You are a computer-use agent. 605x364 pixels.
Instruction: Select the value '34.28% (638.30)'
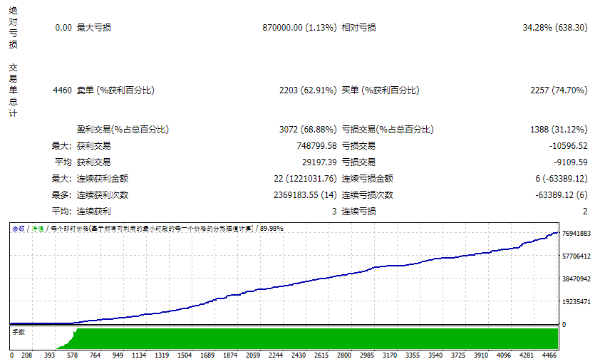point(555,27)
